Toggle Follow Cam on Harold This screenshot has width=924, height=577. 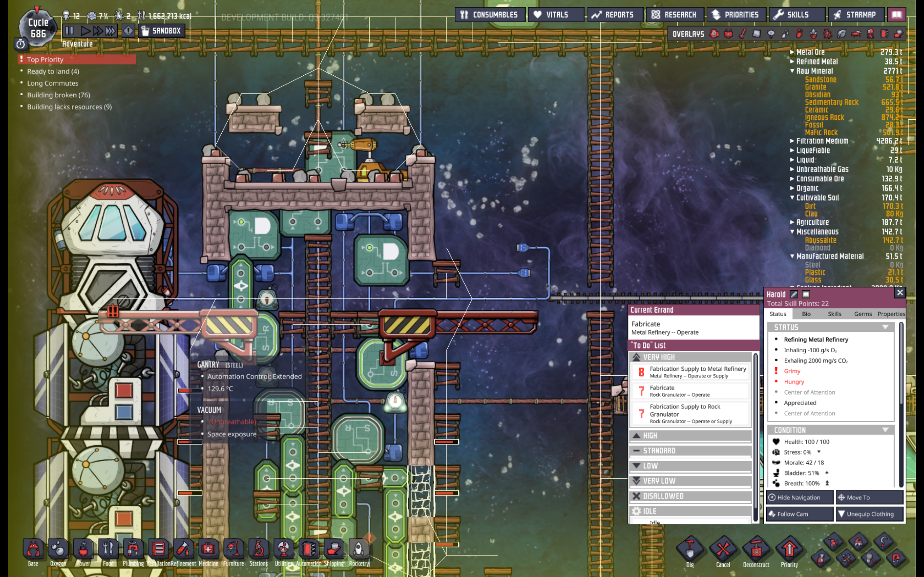799,514
